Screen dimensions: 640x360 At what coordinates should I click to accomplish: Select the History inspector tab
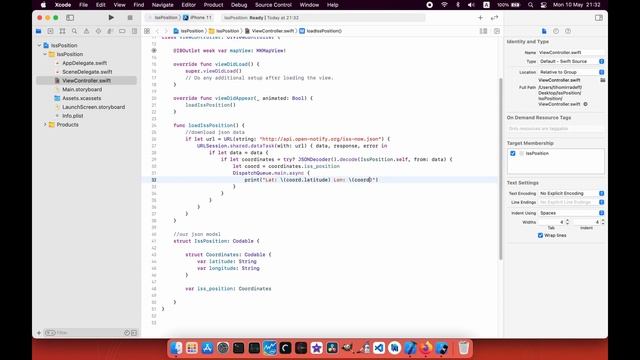coord(556,31)
